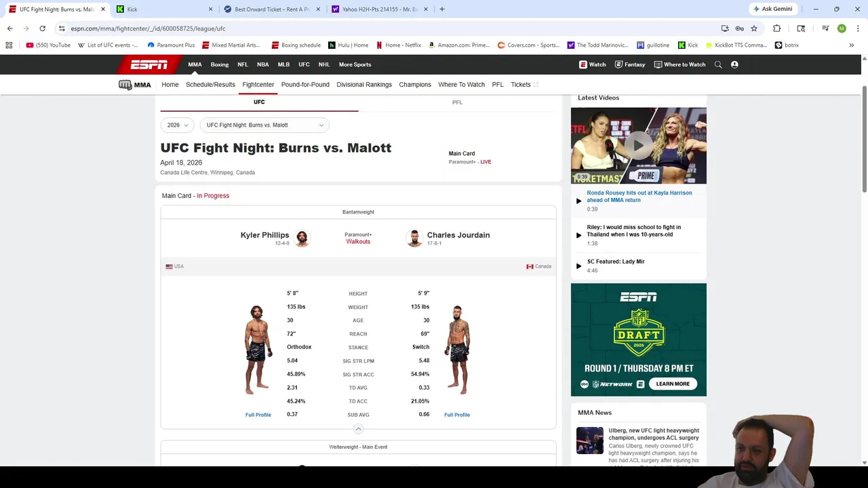Open the Paramount Plus bookmark

coord(171,45)
